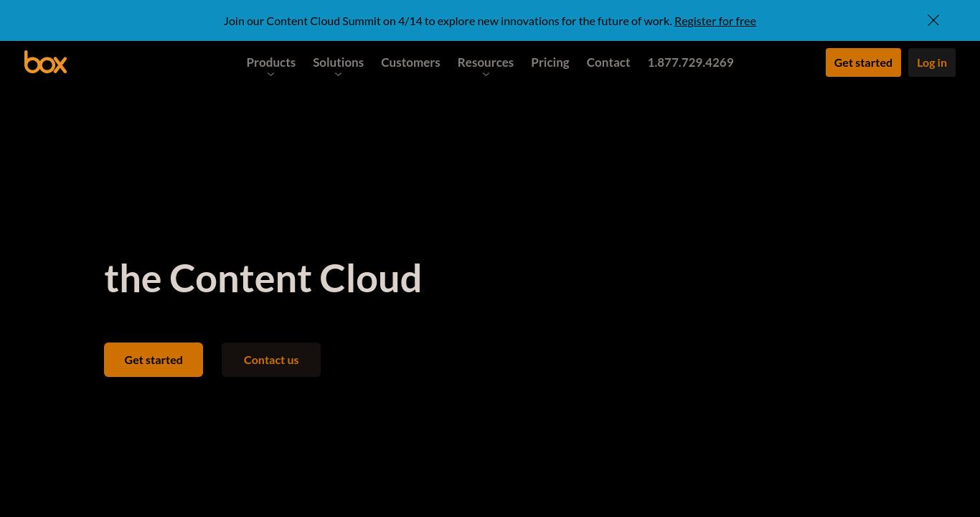Click the summit announcement banner text

[x=448, y=21]
